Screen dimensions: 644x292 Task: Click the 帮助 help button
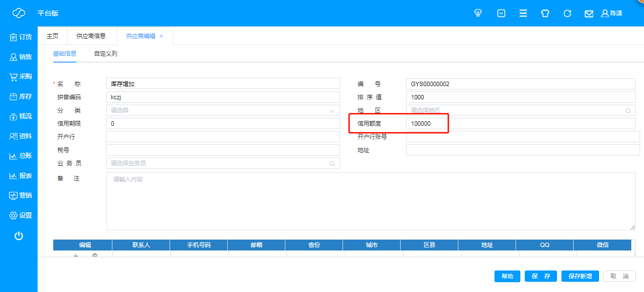[507, 276]
